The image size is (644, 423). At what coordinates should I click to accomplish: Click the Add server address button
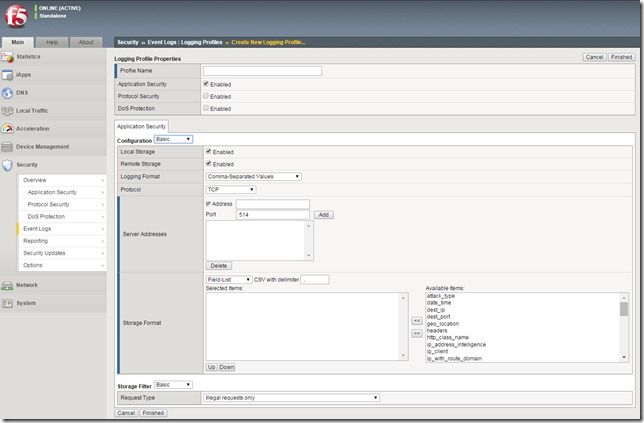click(323, 214)
